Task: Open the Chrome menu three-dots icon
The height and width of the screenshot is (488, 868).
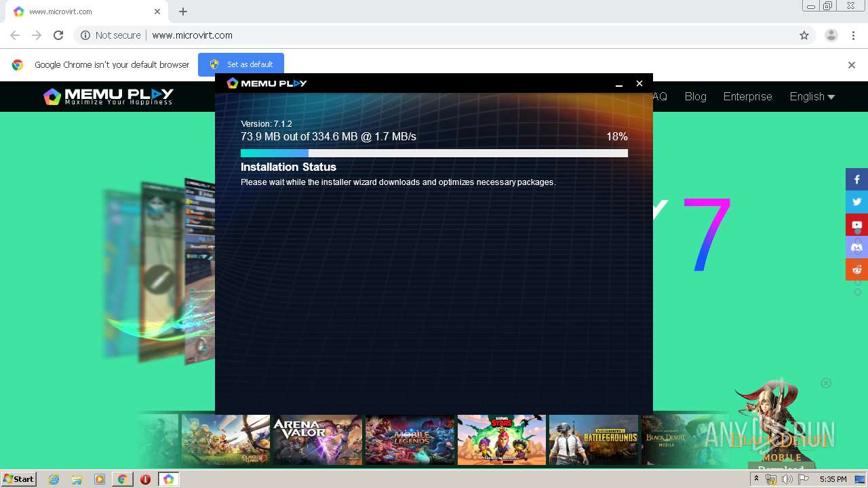Action: pos(852,35)
